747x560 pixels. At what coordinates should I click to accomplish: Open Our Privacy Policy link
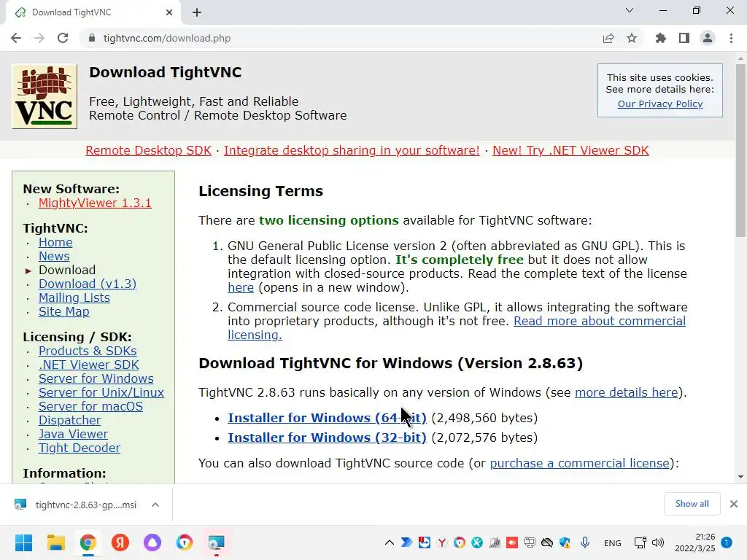click(659, 104)
